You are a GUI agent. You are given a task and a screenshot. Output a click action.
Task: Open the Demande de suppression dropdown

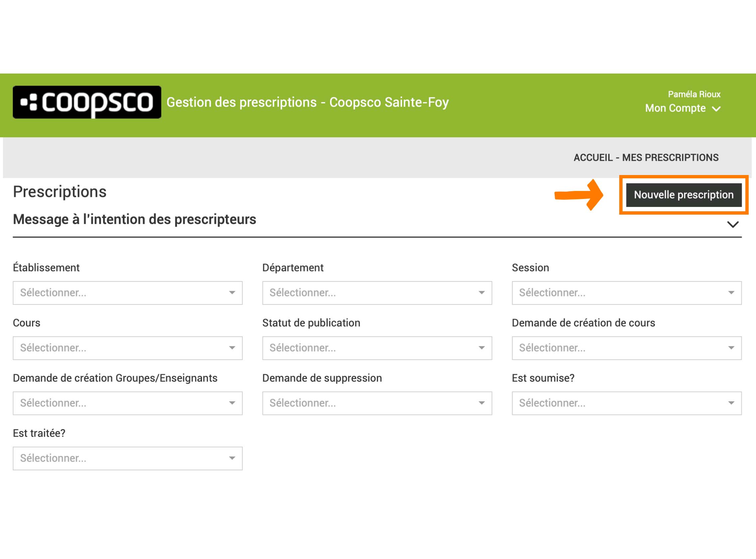tap(377, 403)
